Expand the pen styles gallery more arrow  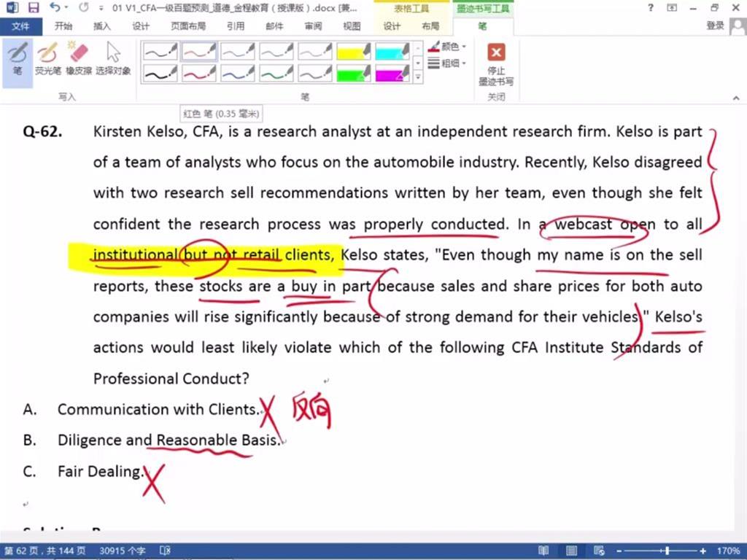coord(418,76)
